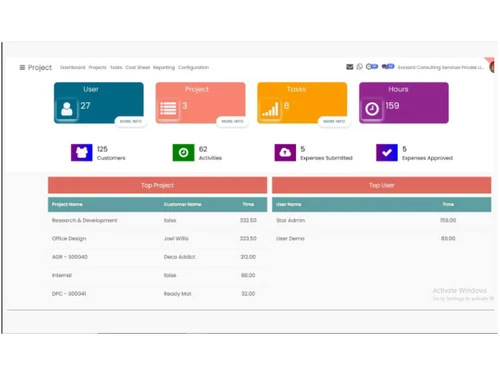Click the user avatar at top right

click(492, 67)
